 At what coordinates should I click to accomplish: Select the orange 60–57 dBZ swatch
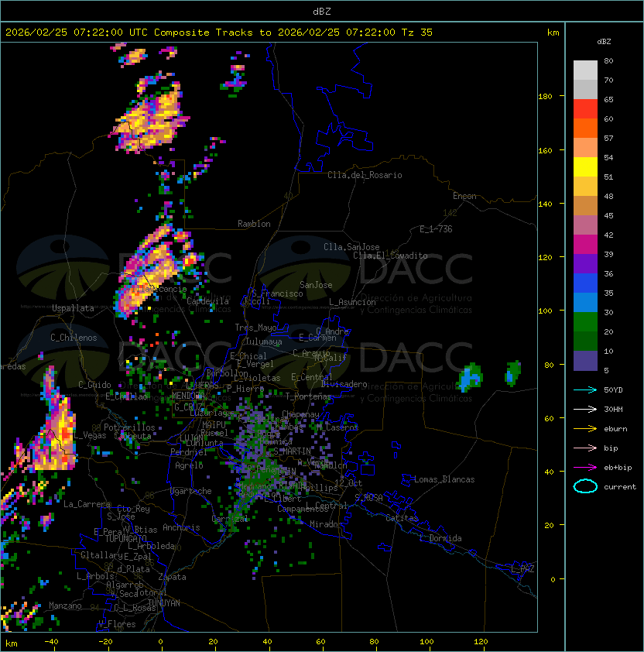tap(585, 128)
